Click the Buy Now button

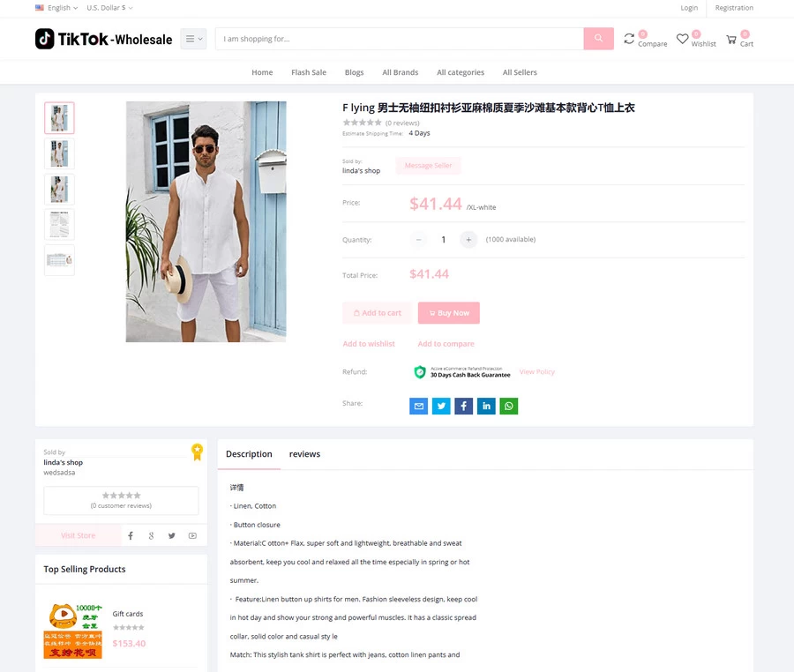tap(448, 312)
